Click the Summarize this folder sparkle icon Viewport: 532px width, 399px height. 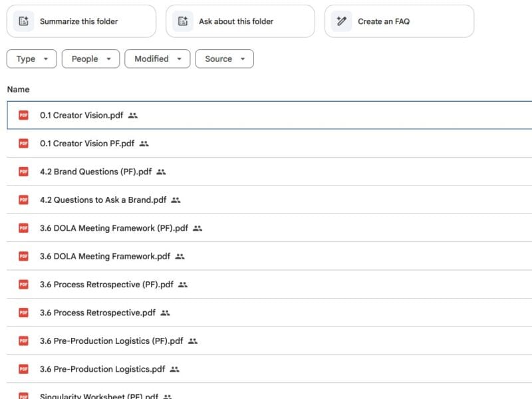[x=23, y=21]
